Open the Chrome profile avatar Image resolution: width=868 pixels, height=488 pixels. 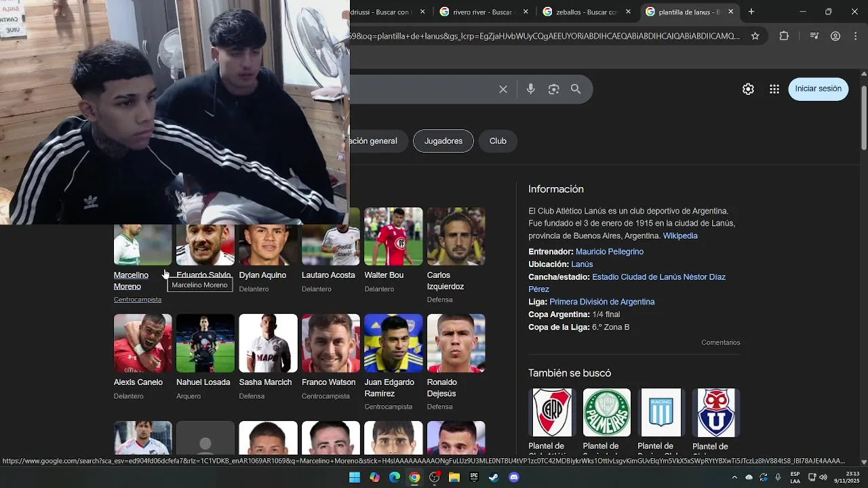click(835, 36)
